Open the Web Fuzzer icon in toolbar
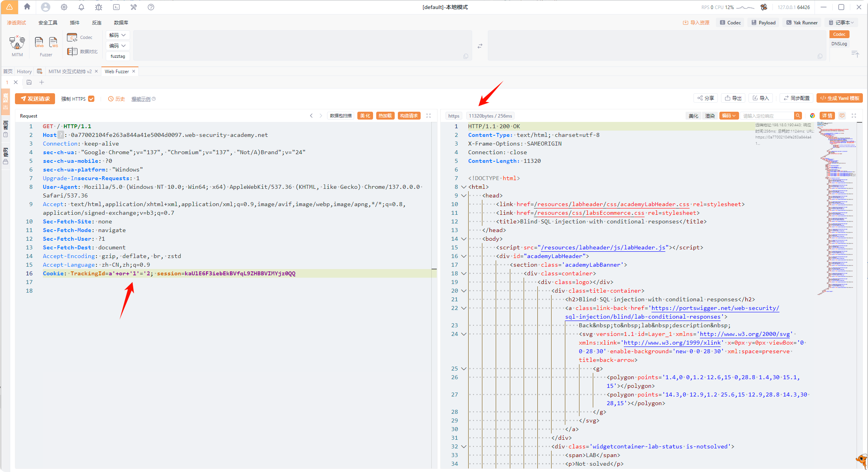868x472 pixels. 39,42
